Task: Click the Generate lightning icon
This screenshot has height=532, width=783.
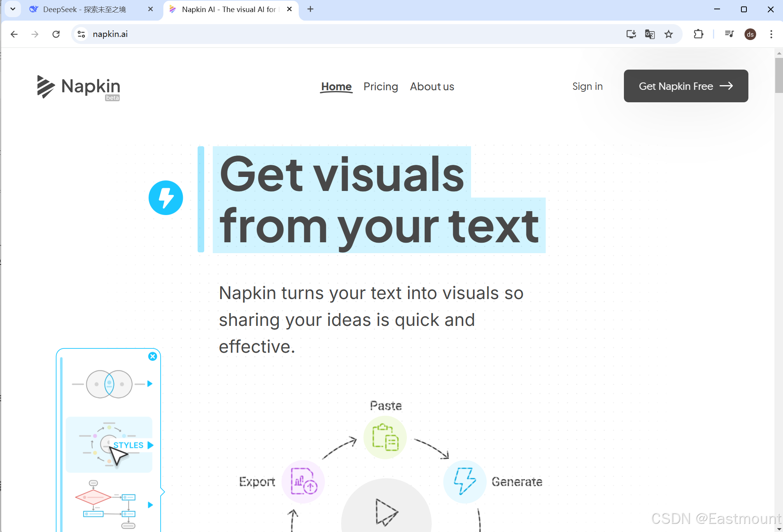Action: (464, 481)
